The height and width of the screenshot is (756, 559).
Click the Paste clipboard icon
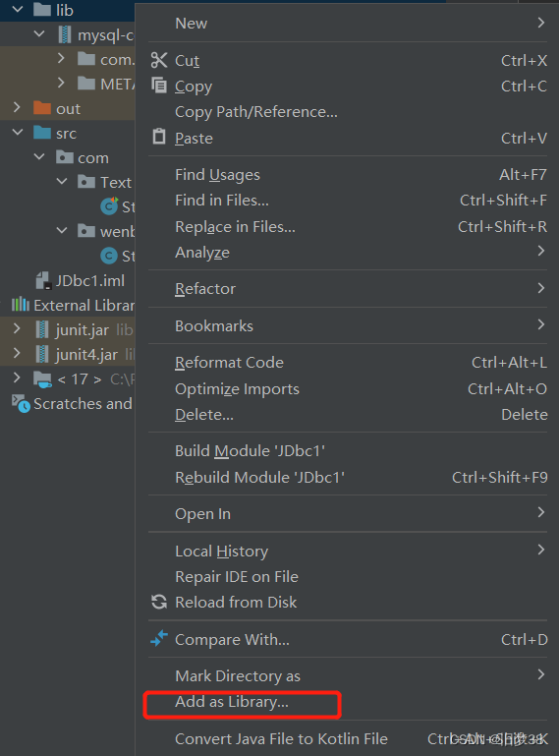pyautogui.click(x=159, y=137)
